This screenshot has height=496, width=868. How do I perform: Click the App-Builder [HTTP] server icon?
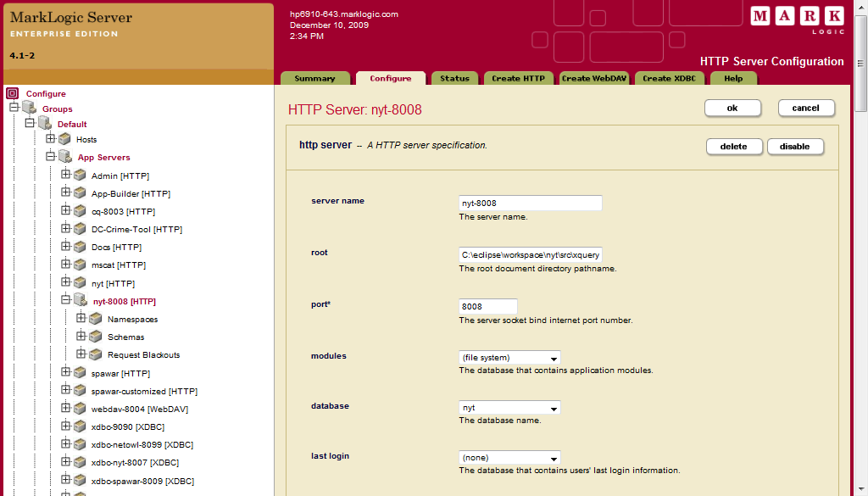click(x=80, y=193)
